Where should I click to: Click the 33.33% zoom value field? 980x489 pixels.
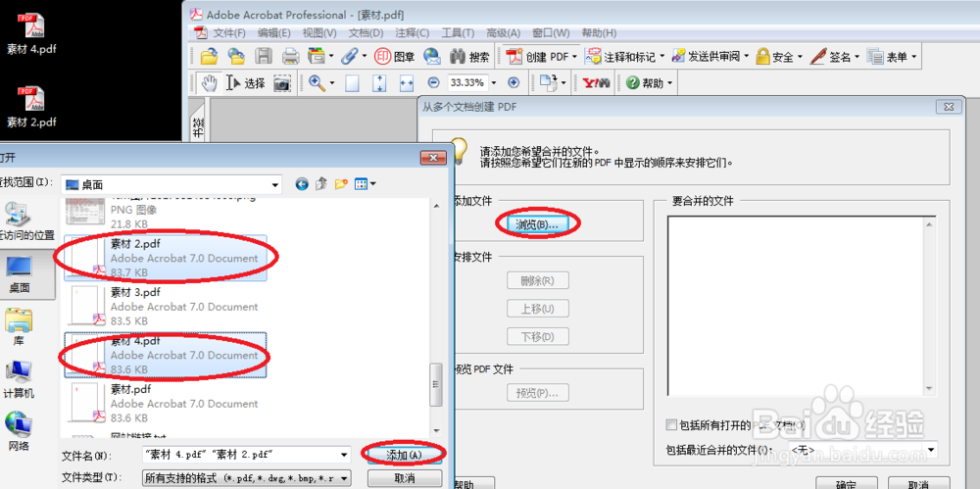[x=466, y=82]
